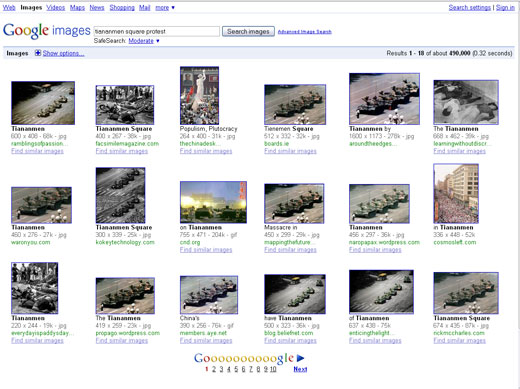Find similar images for naropapax result

[375, 250]
